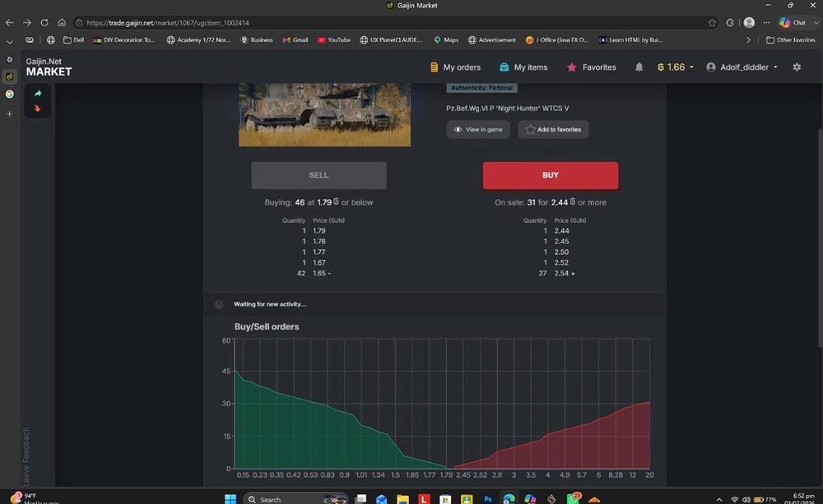This screenshot has height=504, width=823.
Task: Expand the bookmarks overflow chevron
Action: point(748,39)
